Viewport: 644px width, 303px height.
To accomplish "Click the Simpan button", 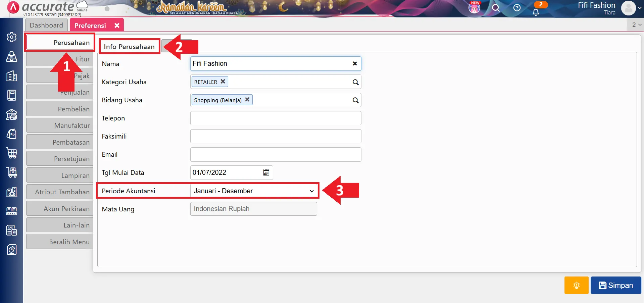I will click(615, 285).
